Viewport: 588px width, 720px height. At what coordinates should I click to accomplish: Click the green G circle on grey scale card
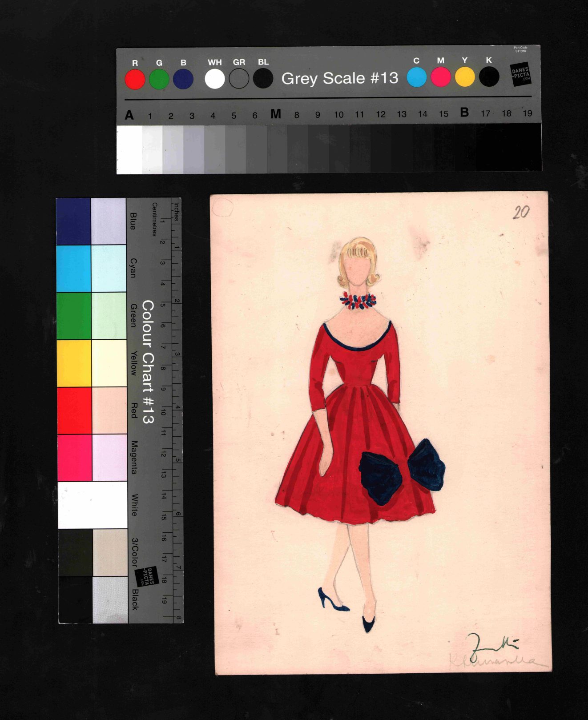point(159,80)
